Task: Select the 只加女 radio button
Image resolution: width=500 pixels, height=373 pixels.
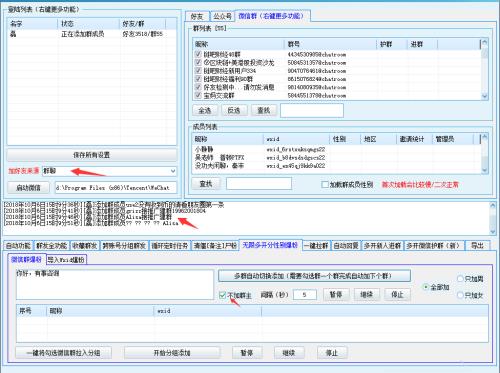Action: (460, 295)
